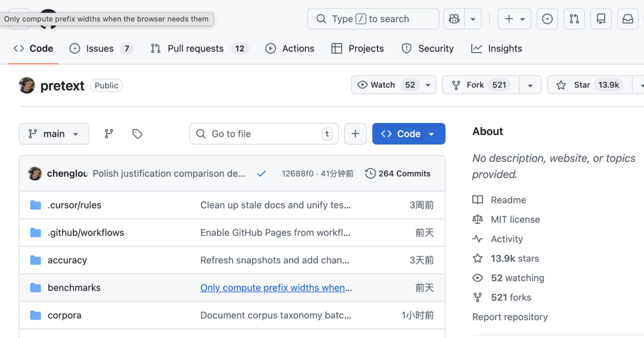Image resolution: width=644 pixels, height=338 pixels.
Task: Open Copilot chat icon in header
Action: (x=454, y=19)
